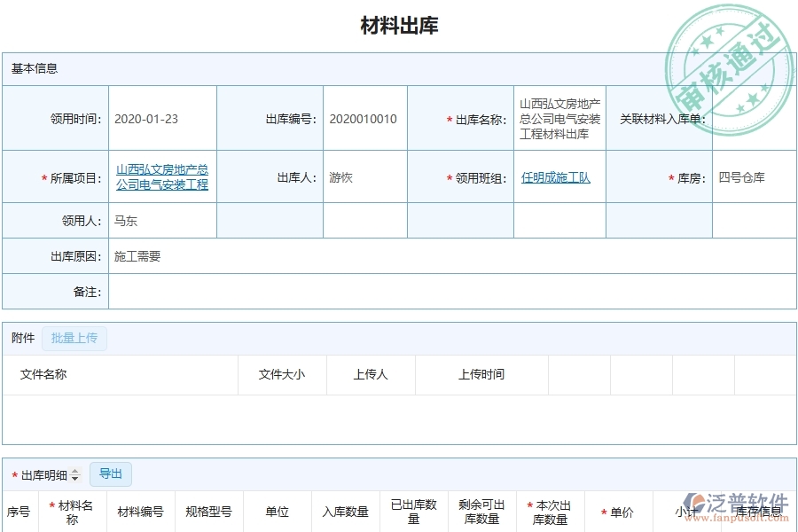
Task: Open the 山西弘文房地产总公司电气安装工程 project link
Action: click(x=162, y=176)
